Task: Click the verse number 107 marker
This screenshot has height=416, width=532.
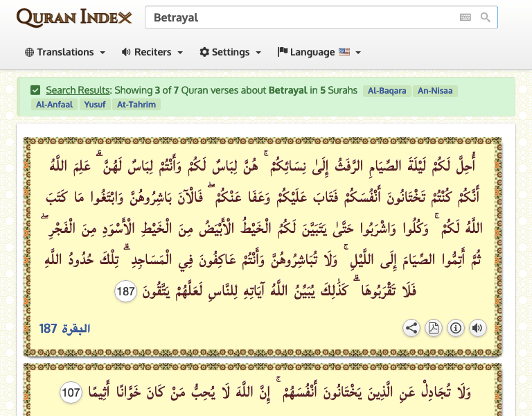Action: (71, 392)
